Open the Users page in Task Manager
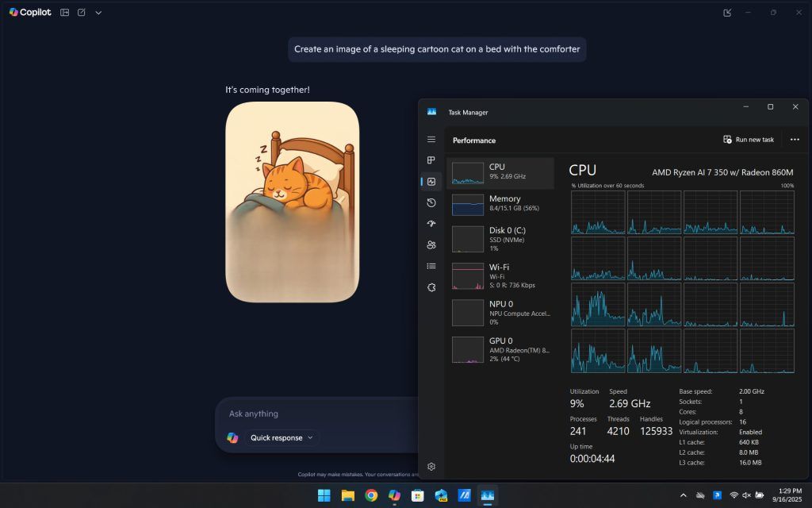812x508 pixels. coord(431,245)
